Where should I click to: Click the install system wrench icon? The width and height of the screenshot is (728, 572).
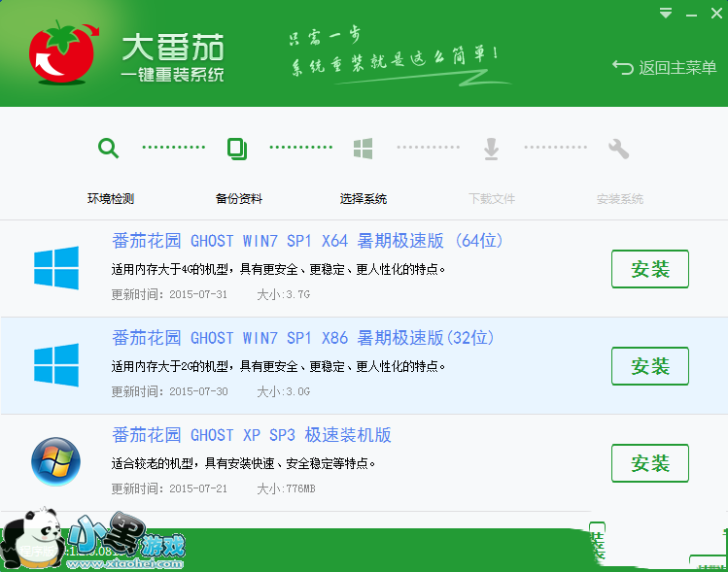click(x=618, y=149)
